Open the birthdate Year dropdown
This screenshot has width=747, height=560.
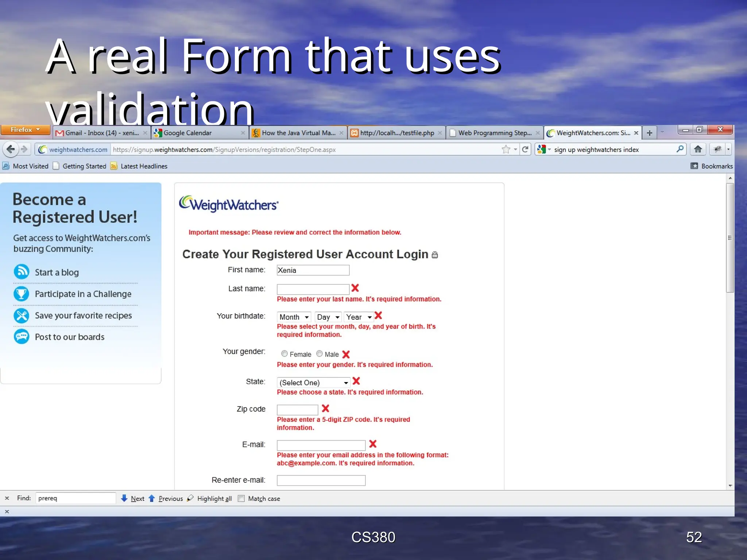[x=359, y=317]
